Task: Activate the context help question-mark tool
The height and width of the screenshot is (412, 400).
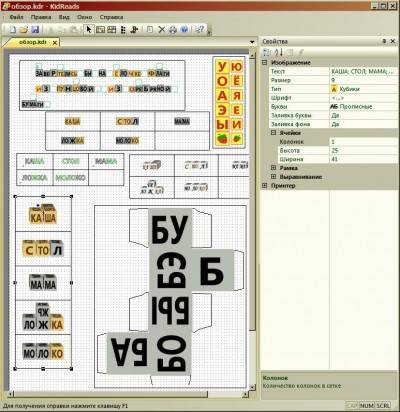Action: coord(200,30)
